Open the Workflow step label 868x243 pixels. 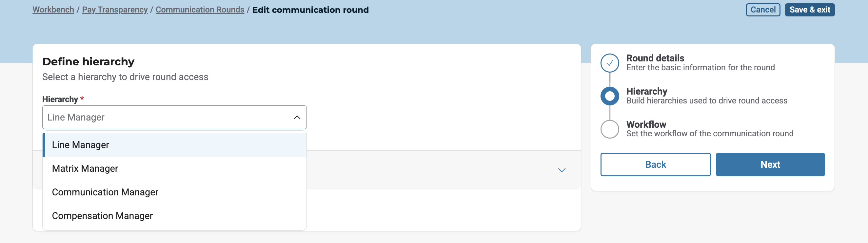[646, 124]
